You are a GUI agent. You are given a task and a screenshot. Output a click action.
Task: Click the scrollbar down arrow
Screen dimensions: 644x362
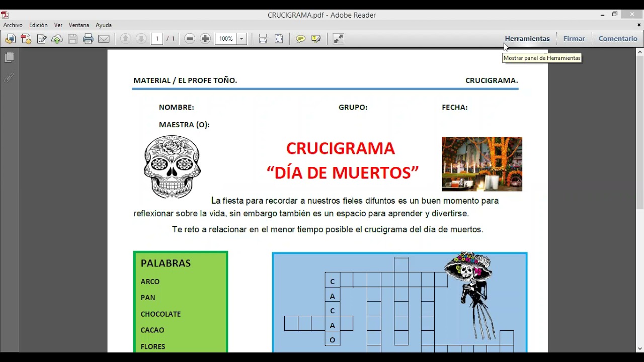point(640,348)
